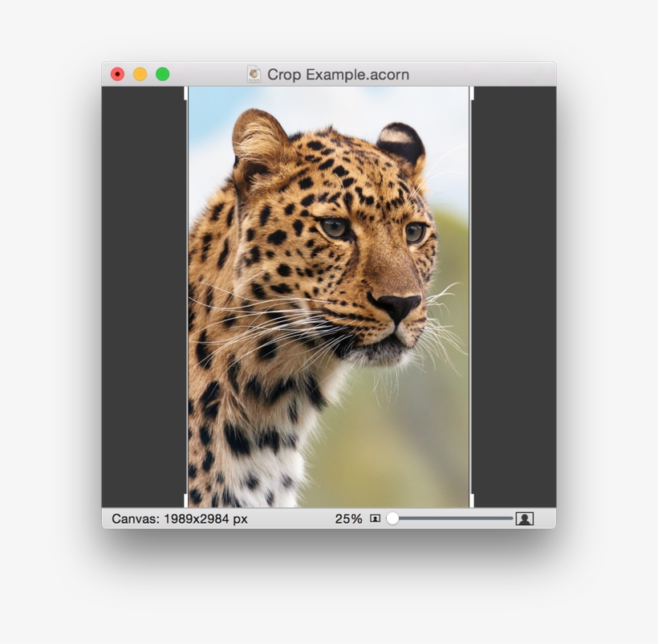Click the tiny picture glyph beside the slider
The image size is (658, 644).
374,520
